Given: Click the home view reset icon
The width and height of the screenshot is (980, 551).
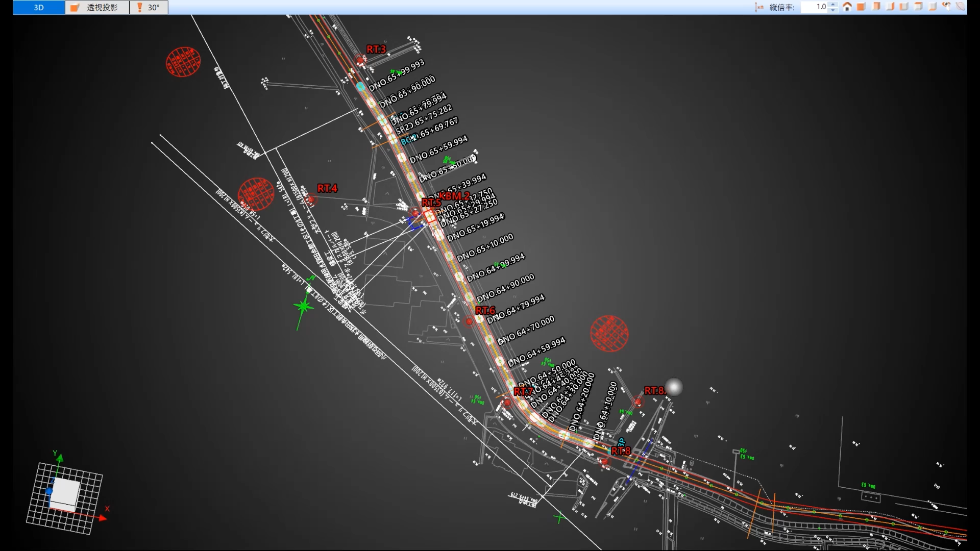Looking at the screenshot, I should pos(847,7).
